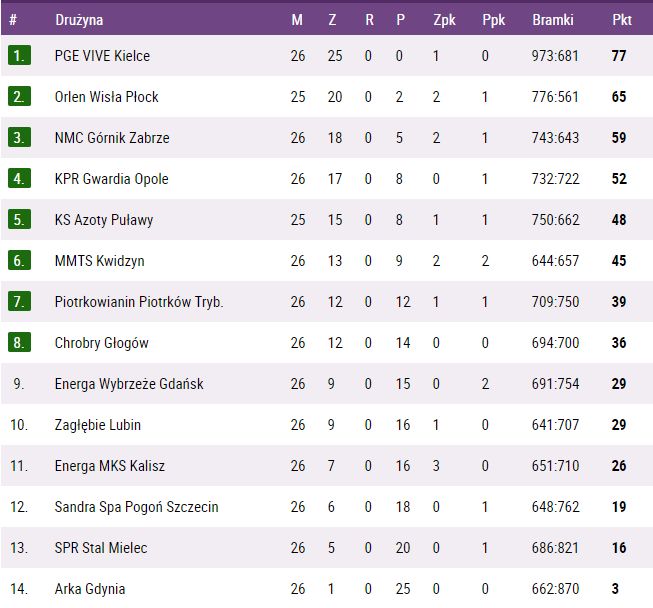Screen dimensions: 653x608
Task: Click the green position 2 badge
Action: 20,97
